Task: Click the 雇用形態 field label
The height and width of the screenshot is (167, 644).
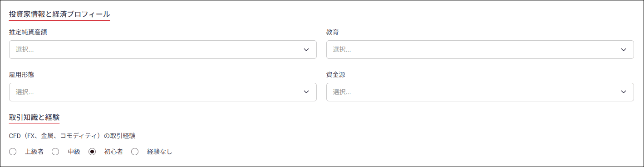Action: click(x=22, y=74)
